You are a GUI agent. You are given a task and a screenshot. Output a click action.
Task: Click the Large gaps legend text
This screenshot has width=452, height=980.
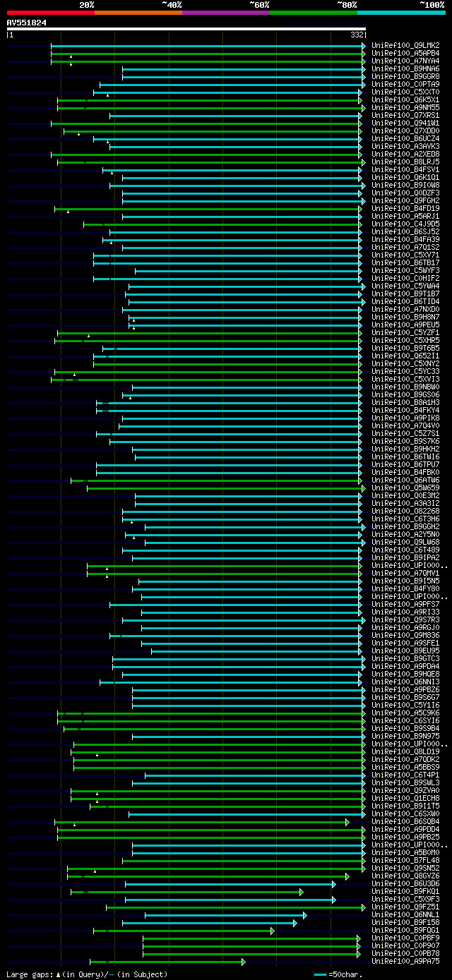[87, 974]
